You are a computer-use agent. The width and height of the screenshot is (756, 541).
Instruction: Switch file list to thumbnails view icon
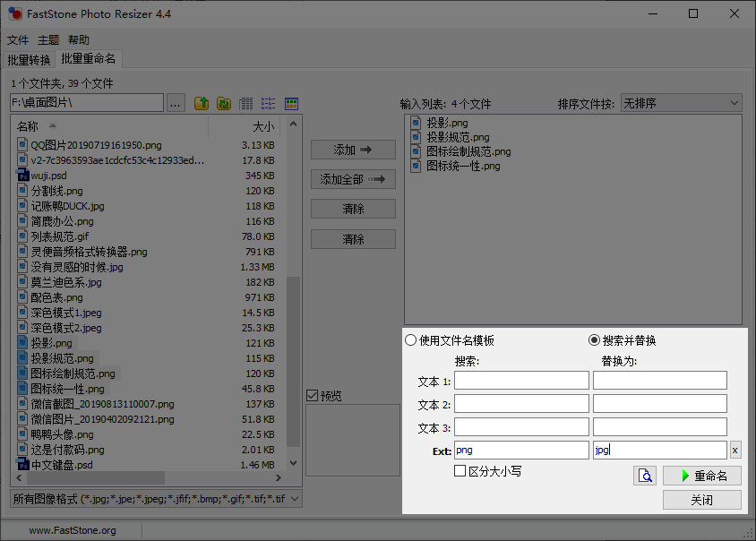pyautogui.click(x=291, y=103)
